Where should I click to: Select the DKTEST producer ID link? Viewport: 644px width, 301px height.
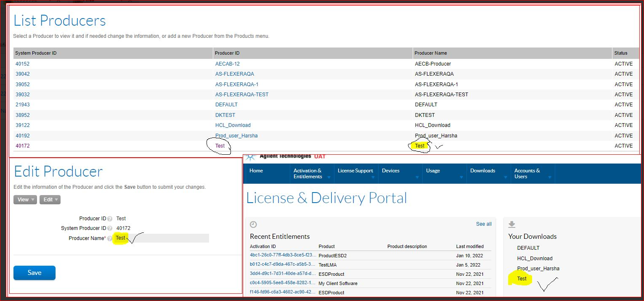(225, 115)
